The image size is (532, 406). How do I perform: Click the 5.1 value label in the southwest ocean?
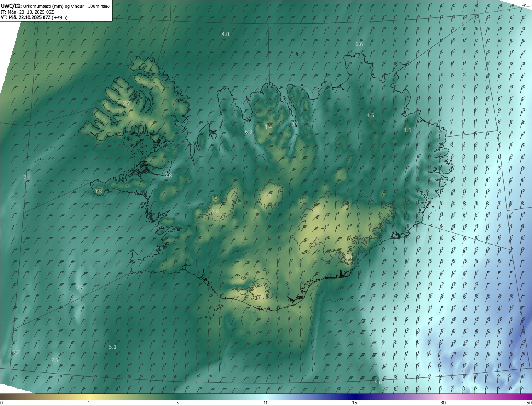click(113, 347)
